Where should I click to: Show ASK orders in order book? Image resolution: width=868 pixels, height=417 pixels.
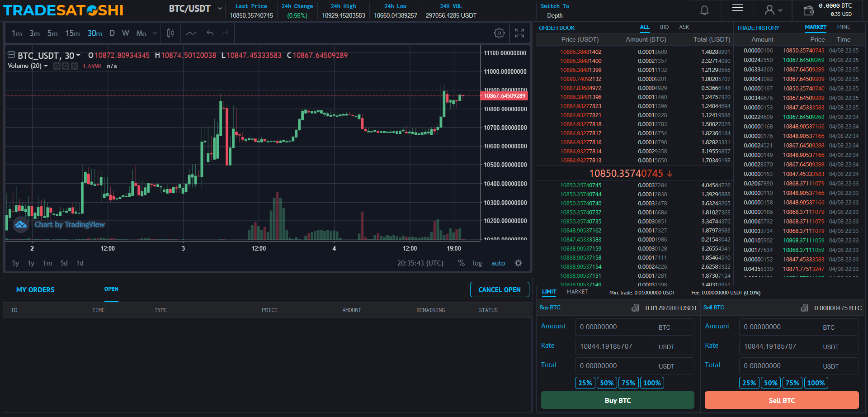point(684,27)
